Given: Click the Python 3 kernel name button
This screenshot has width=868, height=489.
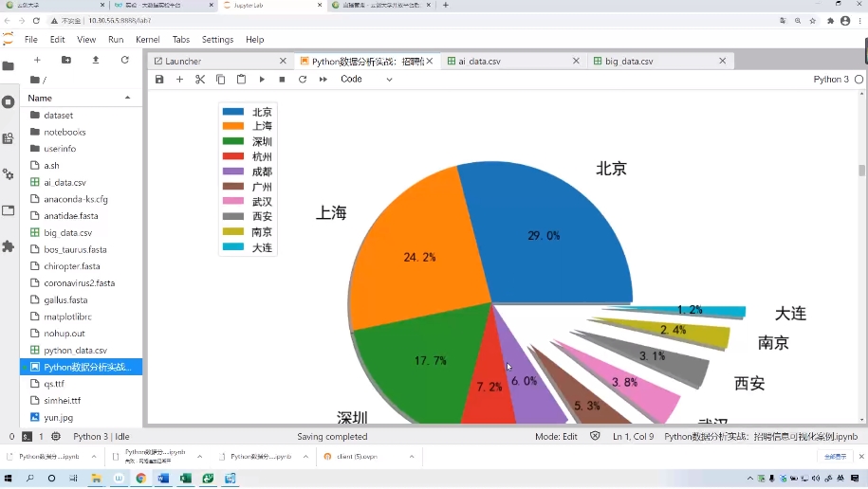Looking at the screenshot, I should [831, 80].
